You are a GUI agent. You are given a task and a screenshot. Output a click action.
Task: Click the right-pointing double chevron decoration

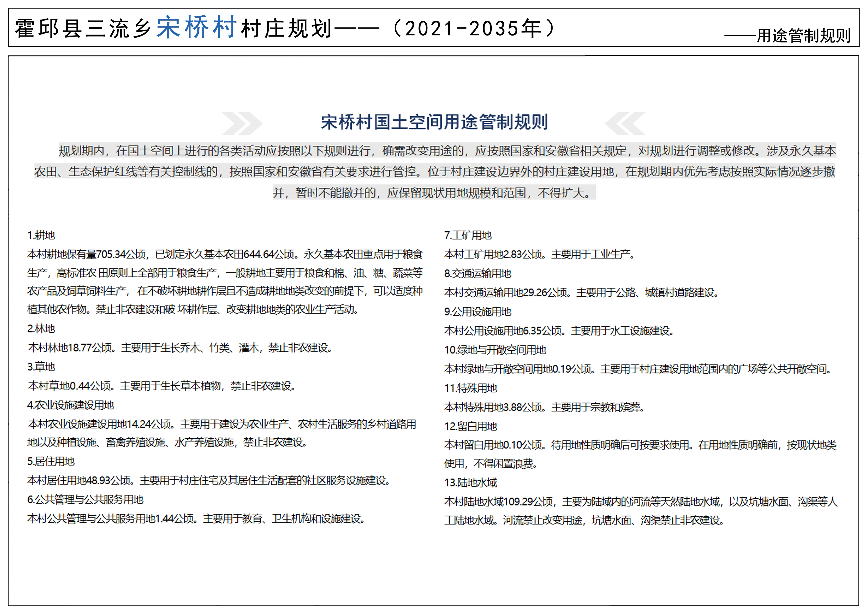pos(242,123)
